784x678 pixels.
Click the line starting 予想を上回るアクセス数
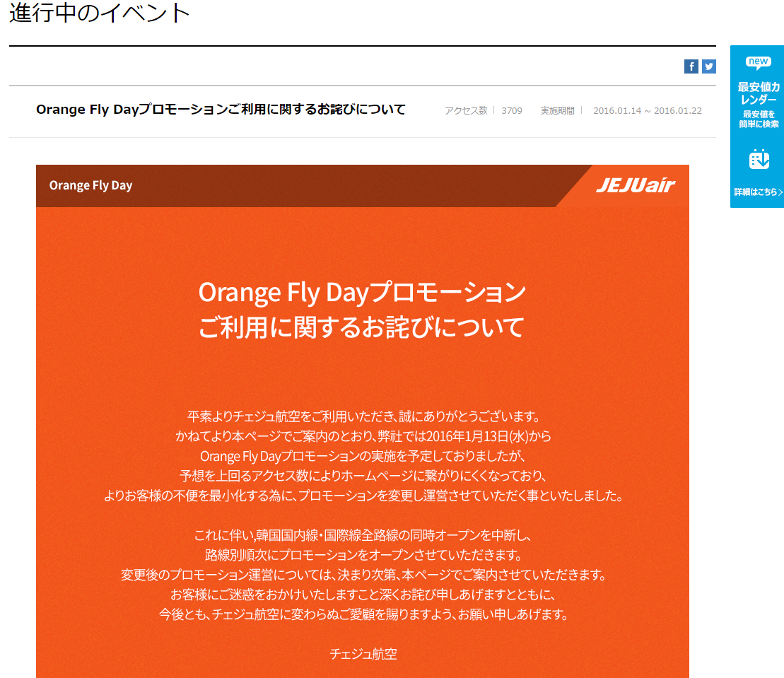point(363,476)
